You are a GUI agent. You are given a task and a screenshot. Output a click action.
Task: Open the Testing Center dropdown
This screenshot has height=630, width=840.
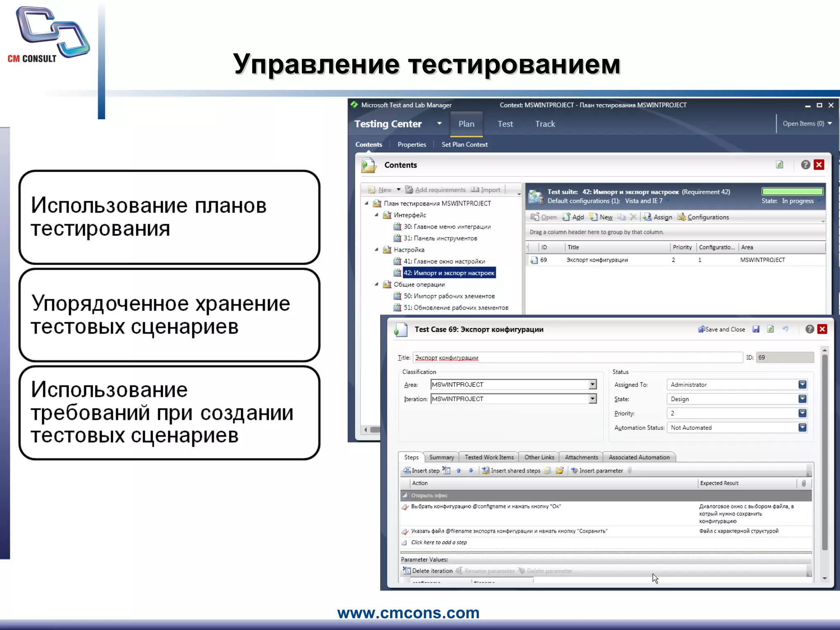tap(439, 123)
